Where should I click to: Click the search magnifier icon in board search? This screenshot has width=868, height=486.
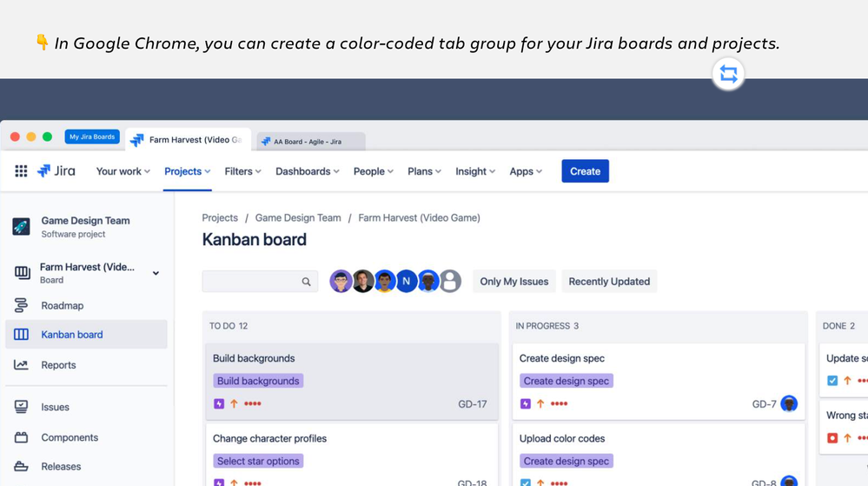point(306,282)
